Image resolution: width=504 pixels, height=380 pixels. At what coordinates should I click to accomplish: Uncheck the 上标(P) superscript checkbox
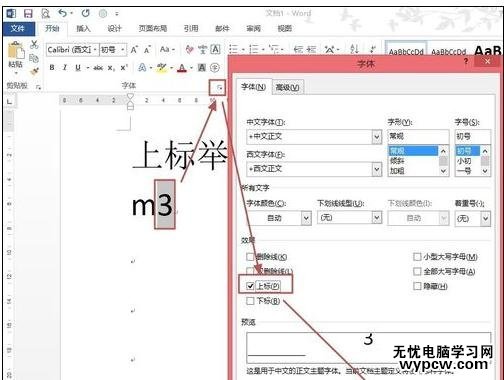click(x=250, y=286)
